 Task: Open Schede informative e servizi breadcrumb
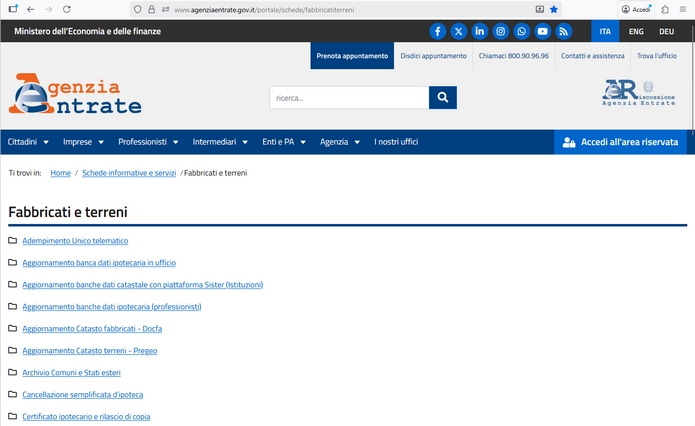point(129,173)
